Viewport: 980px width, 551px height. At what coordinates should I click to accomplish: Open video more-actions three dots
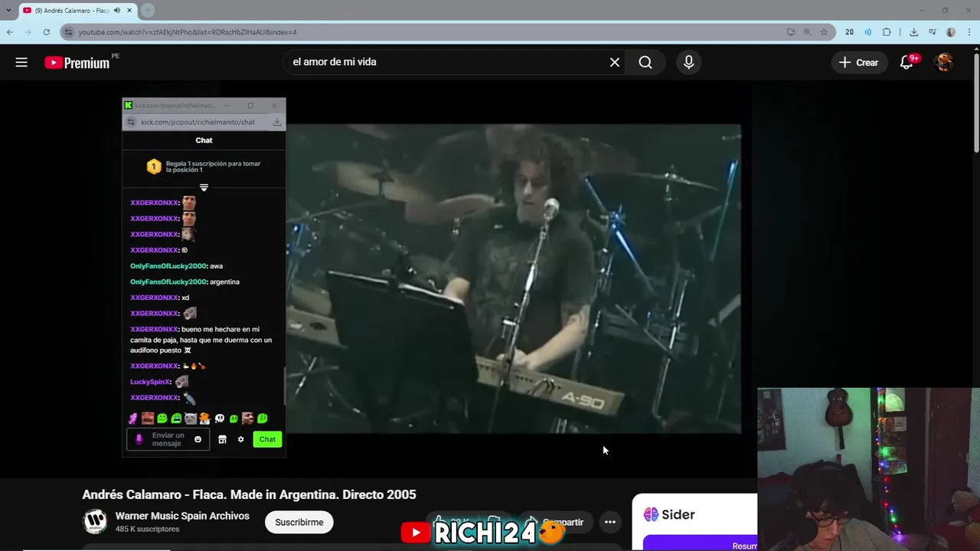(610, 522)
